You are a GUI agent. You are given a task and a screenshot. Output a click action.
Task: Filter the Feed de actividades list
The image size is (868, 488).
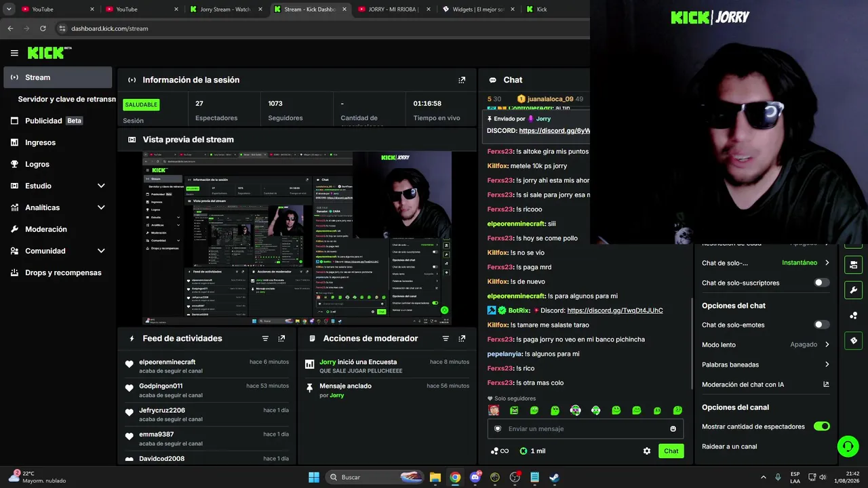[x=265, y=338]
